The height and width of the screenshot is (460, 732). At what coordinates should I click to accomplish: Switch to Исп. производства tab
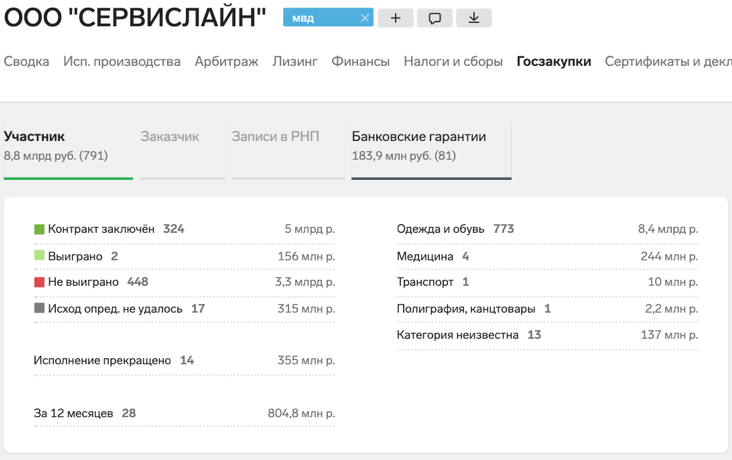[122, 61]
